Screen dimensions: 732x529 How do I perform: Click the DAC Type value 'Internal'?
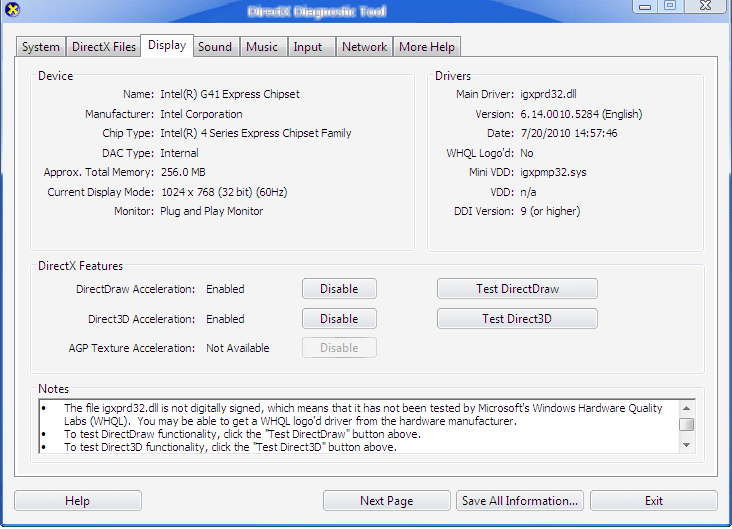click(179, 153)
